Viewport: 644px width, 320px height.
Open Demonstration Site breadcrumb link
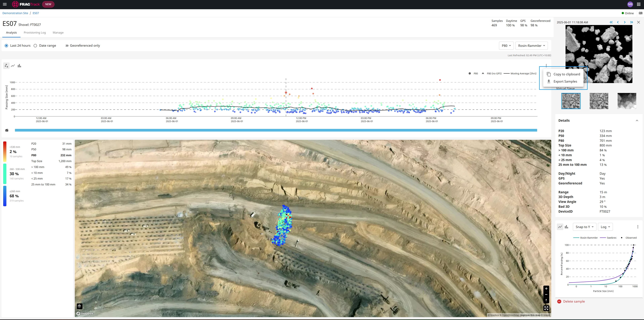point(15,13)
